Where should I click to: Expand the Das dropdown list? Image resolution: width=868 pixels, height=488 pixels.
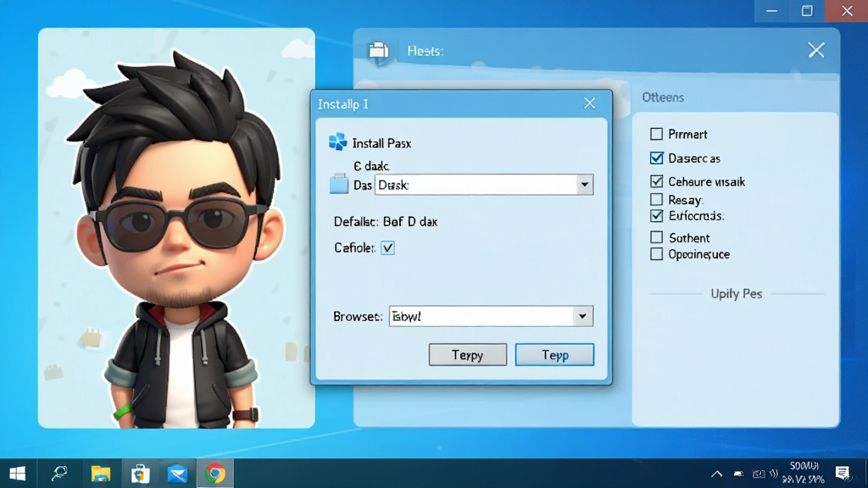(x=585, y=185)
